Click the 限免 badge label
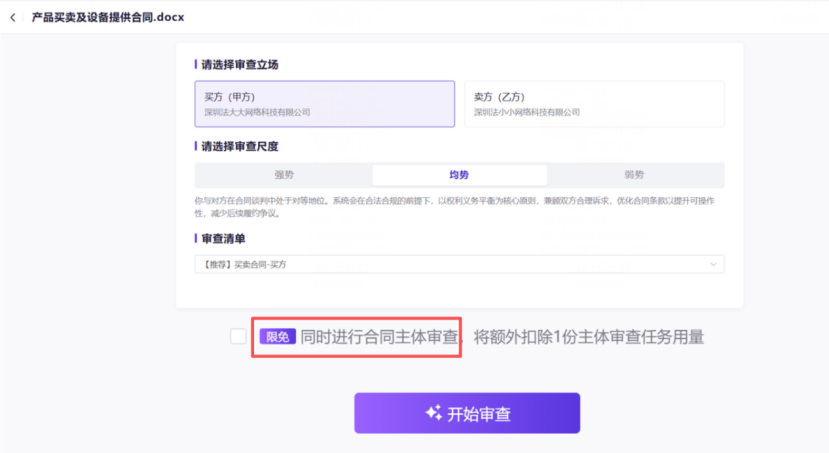 coord(278,337)
